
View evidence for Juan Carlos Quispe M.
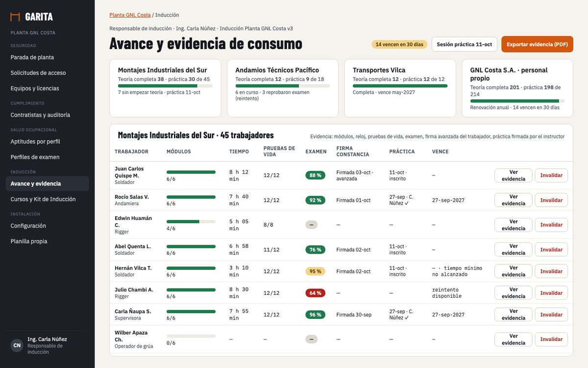tap(513, 176)
